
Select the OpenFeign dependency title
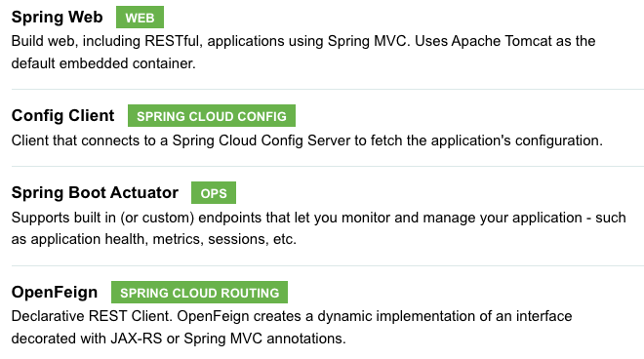55,293
